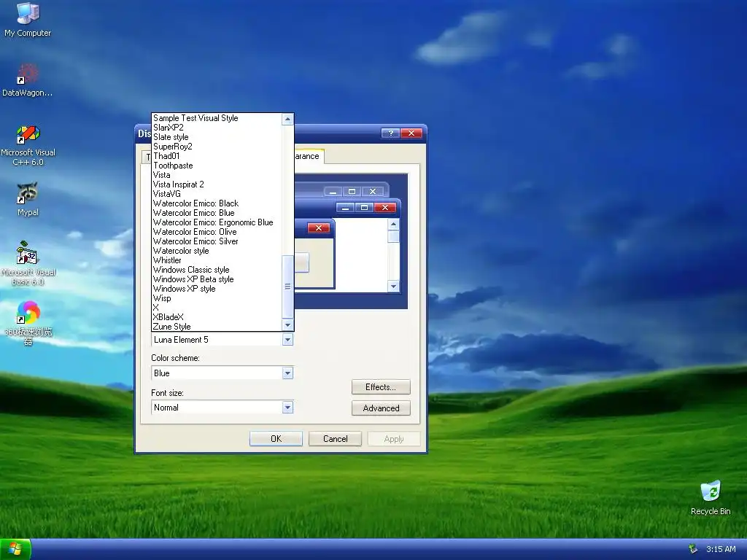Choose Toothpaste in the style list
The width and height of the screenshot is (747, 560).
[217, 166]
